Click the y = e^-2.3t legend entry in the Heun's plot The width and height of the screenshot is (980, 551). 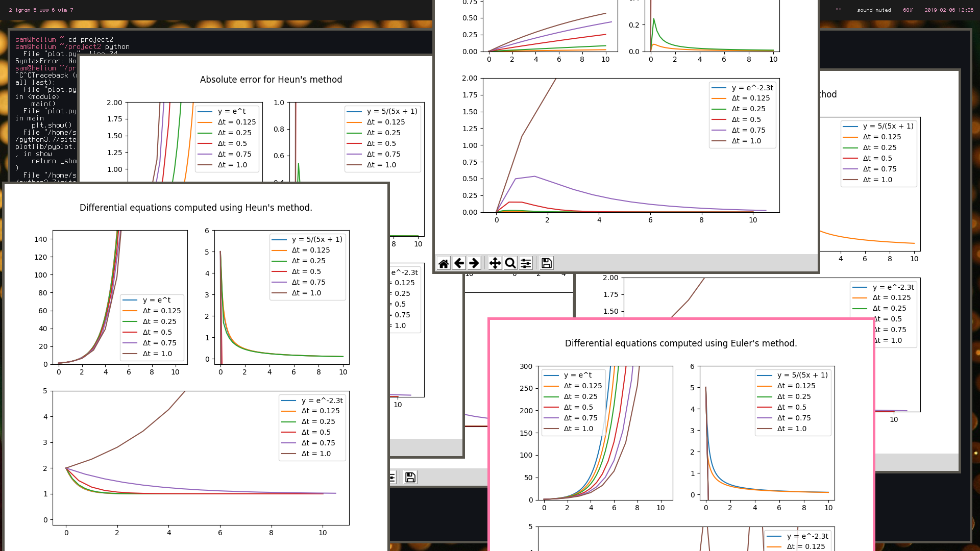coord(322,400)
